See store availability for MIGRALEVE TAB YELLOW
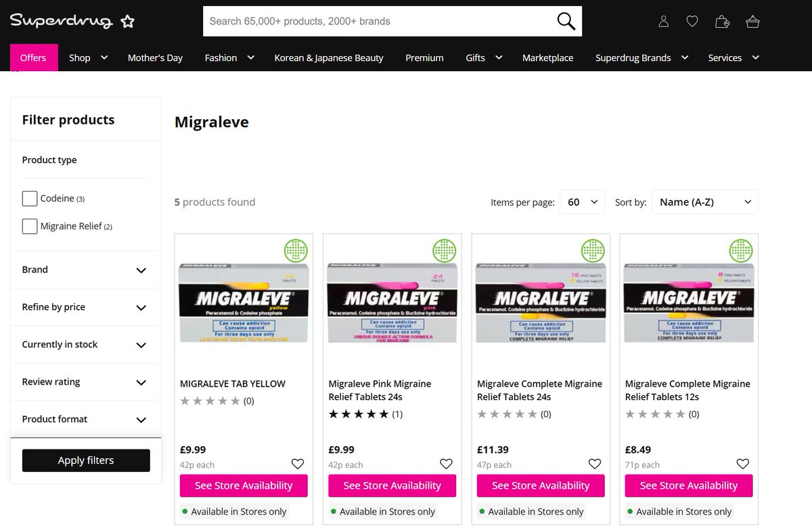Screen dimensions: 812x528 (x=244, y=485)
